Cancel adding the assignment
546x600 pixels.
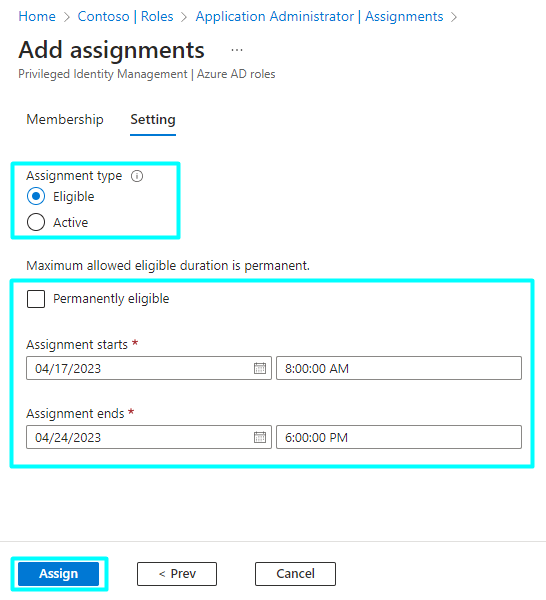click(295, 574)
